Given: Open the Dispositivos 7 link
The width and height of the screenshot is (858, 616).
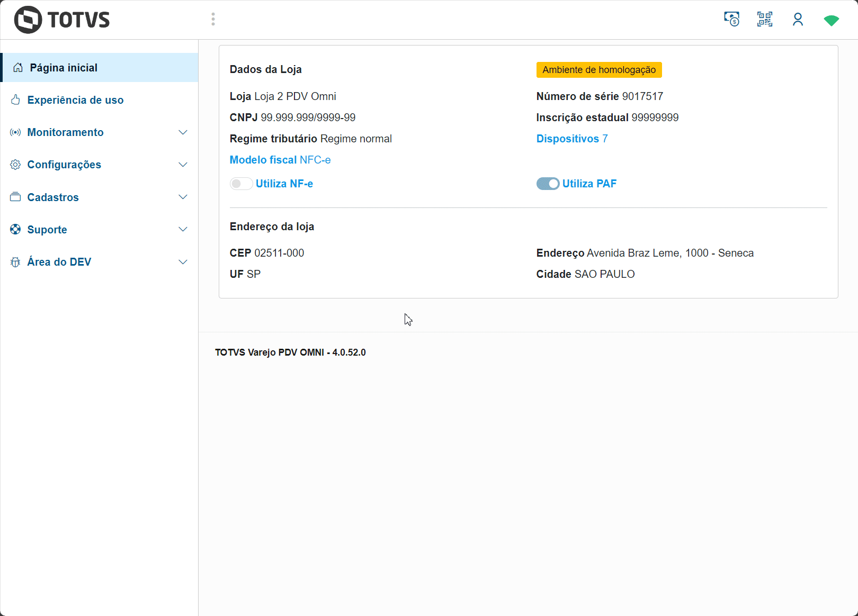Looking at the screenshot, I should pos(571,139).
